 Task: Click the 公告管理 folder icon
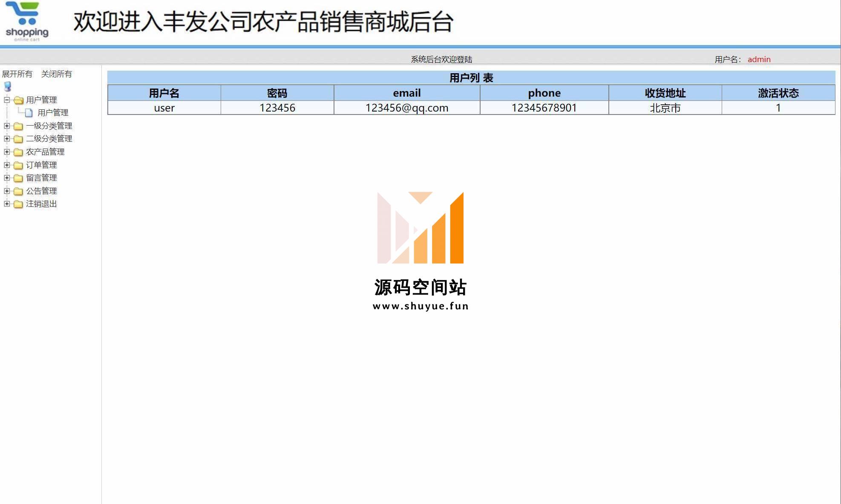[18, 191]
